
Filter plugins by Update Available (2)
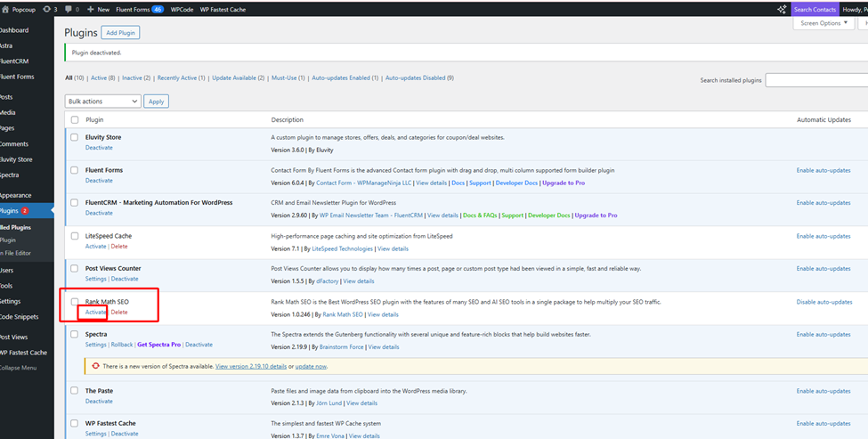[x=238, y=78]
